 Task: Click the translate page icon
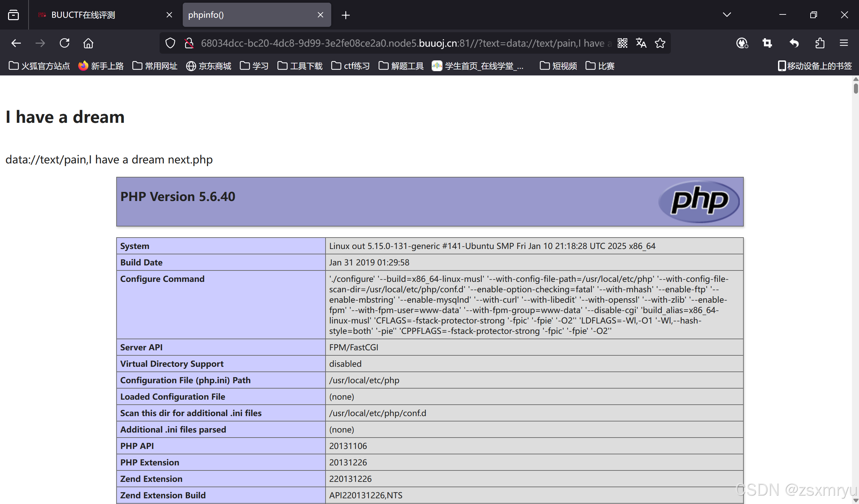(x=641, y=43)
